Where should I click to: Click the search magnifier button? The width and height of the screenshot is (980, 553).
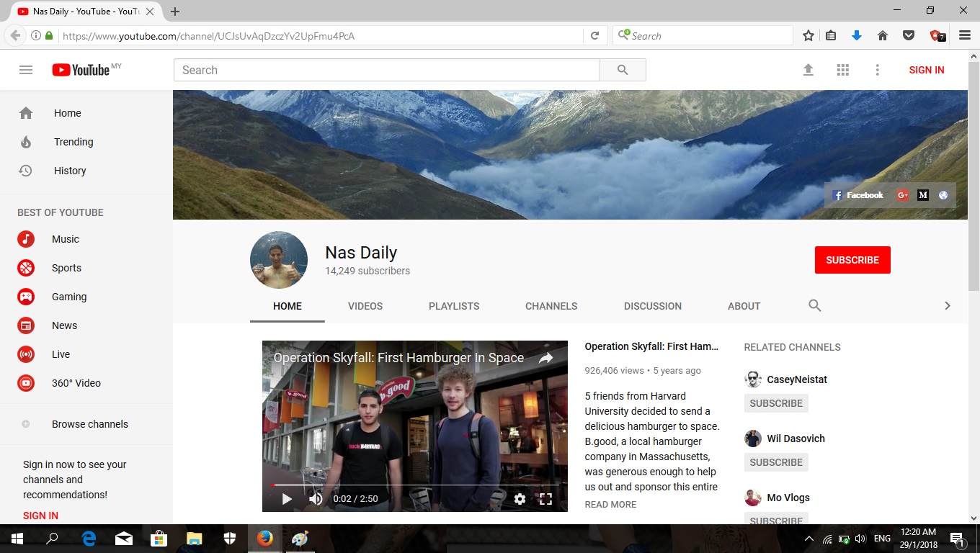(x=623, y=70)
